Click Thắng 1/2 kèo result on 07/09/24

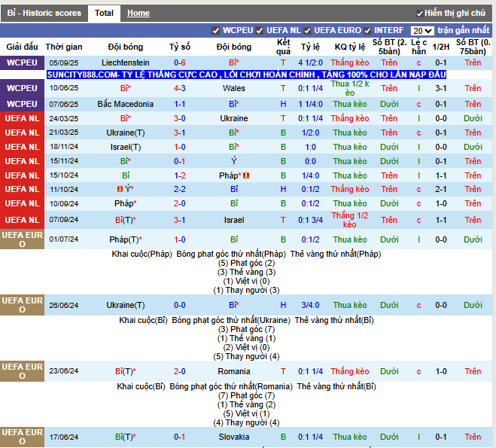(x=350, y=220)
